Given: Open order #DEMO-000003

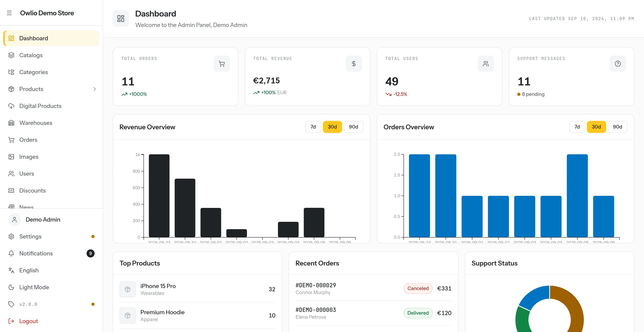Looking at the screenshot, I should (374, 313).
